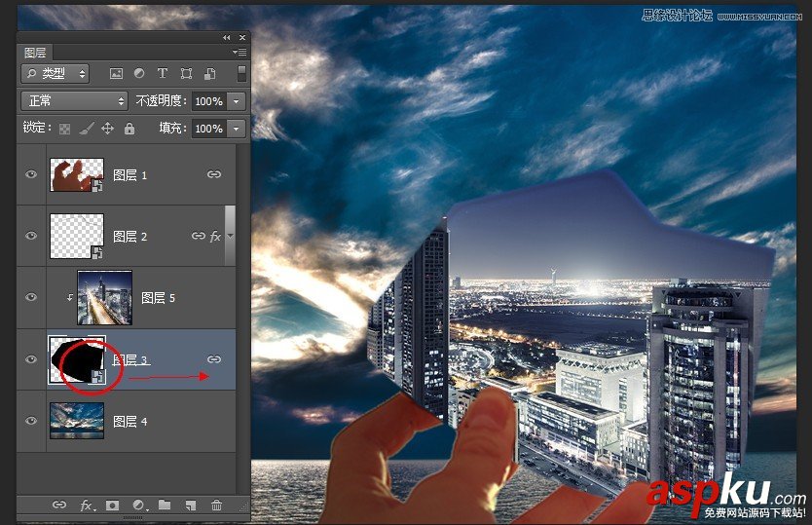The width and height of the screenshot is (812, 525).
Task: Toggle the layer filtering switch
Action: 241,74
